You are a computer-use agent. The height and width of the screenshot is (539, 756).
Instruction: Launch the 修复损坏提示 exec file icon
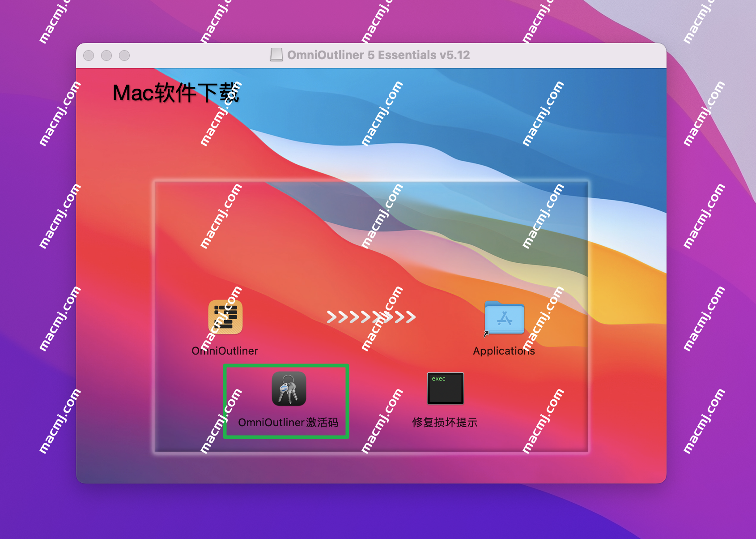[446, 388]
